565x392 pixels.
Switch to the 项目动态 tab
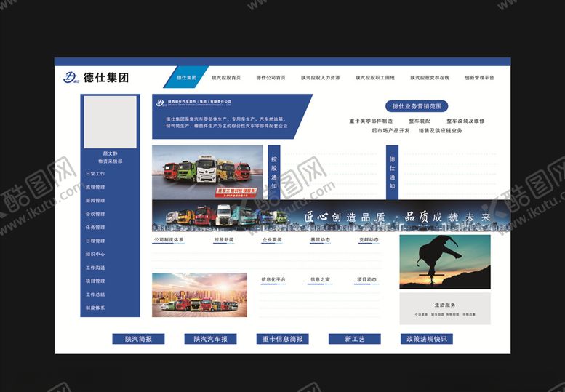pyautogui.click(x=366, y=280)
